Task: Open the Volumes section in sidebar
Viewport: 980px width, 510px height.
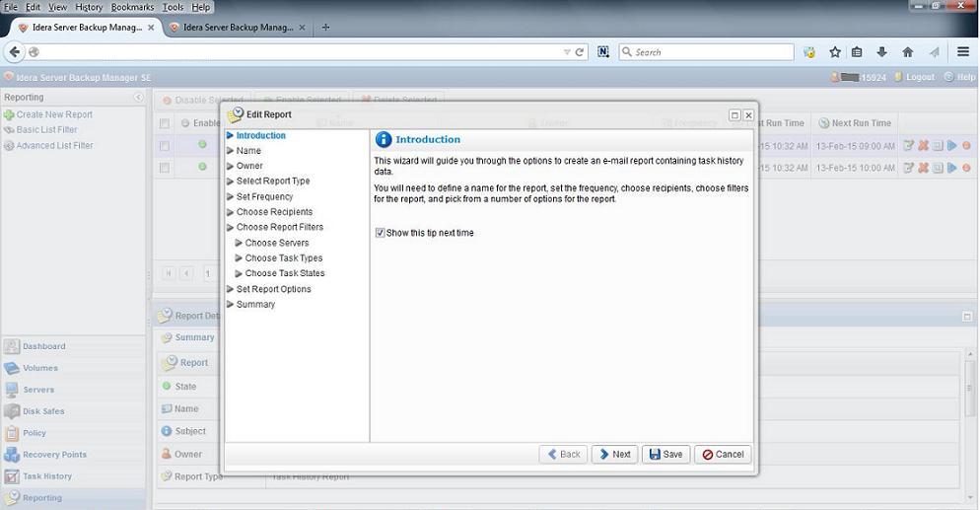Action: coord(31,368)
